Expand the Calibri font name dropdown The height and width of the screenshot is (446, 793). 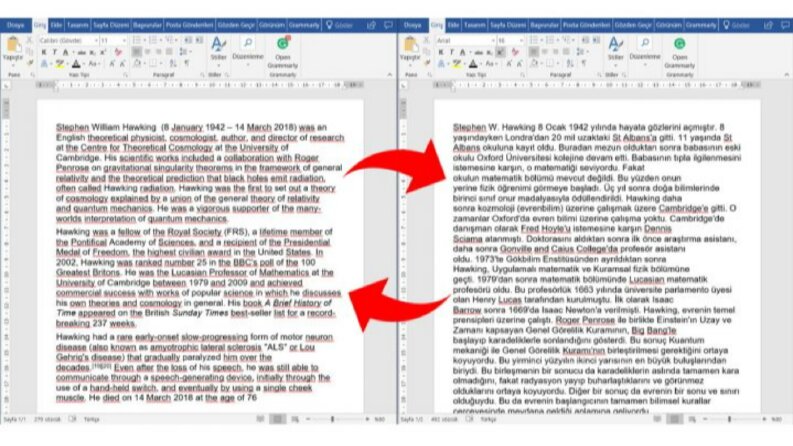click(96, 40)
